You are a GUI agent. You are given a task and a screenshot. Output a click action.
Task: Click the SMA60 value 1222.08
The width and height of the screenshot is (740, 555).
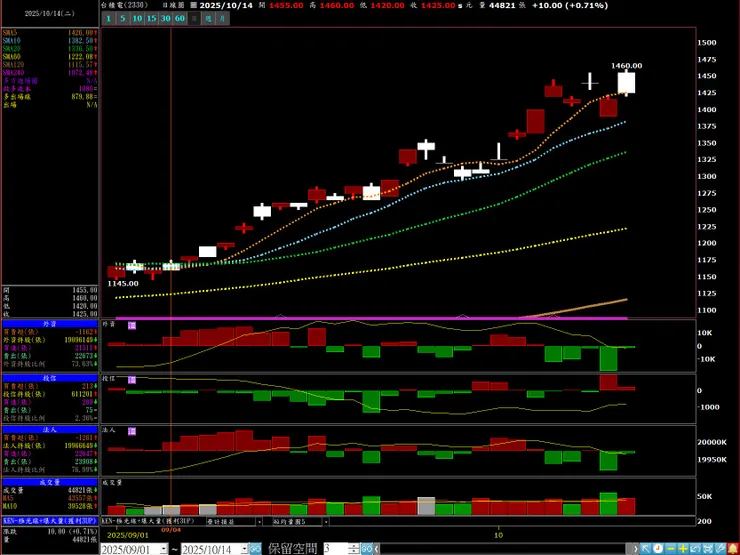tap(82, 57)
